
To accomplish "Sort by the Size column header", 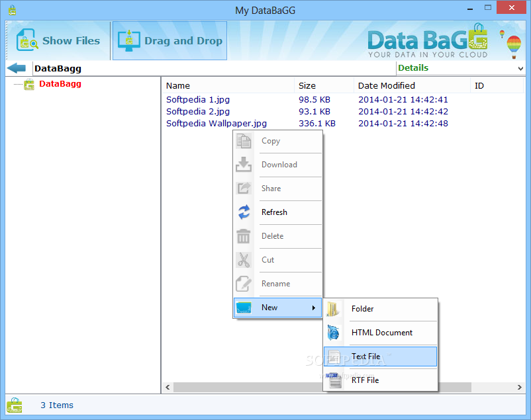I will point(324,85).
